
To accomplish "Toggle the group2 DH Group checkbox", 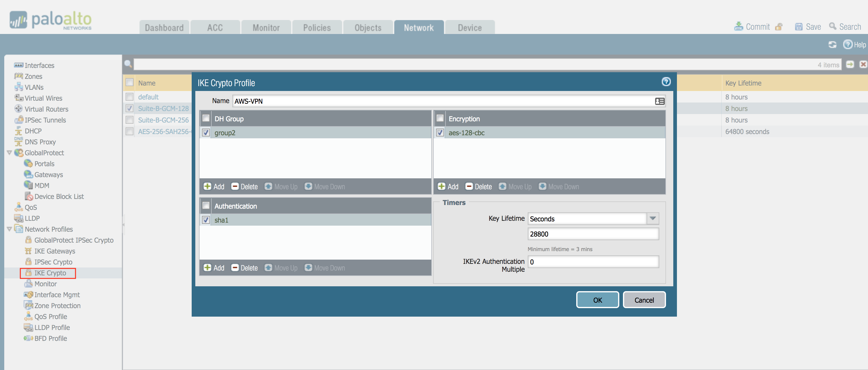I will coord(207,132).
